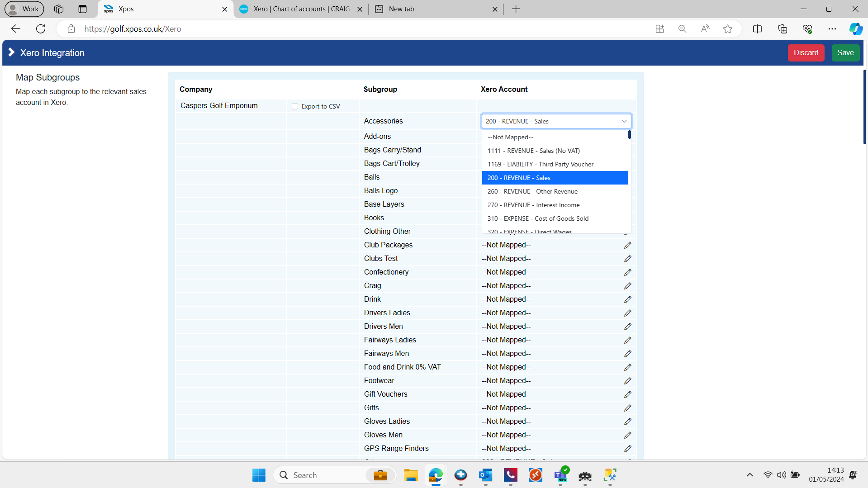The height and width of the screenshot is (488, 868).
Task: Edit mapping pencil for Fairways Ladies
Action: pyautogui.click(x=627, y=340)
